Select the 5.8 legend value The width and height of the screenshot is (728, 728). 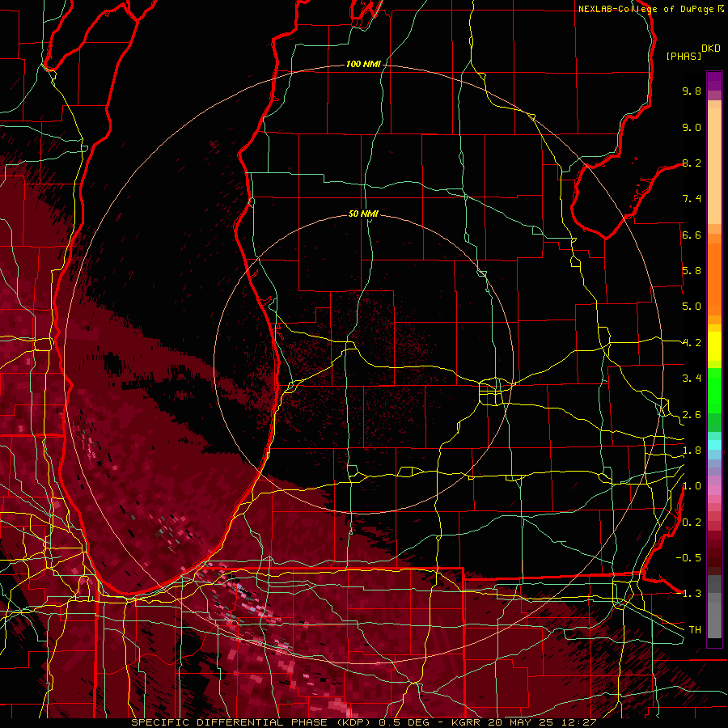[692, 271]
